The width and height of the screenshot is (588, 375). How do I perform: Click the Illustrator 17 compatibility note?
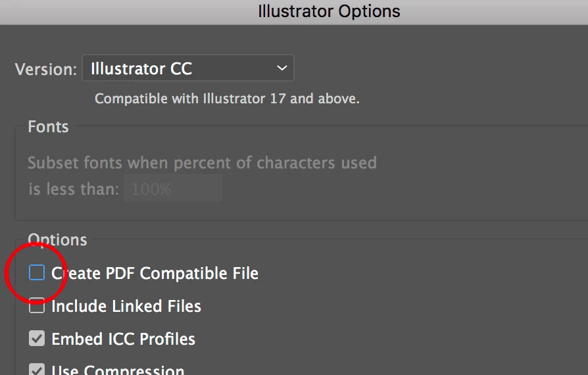tap(227, 99)
